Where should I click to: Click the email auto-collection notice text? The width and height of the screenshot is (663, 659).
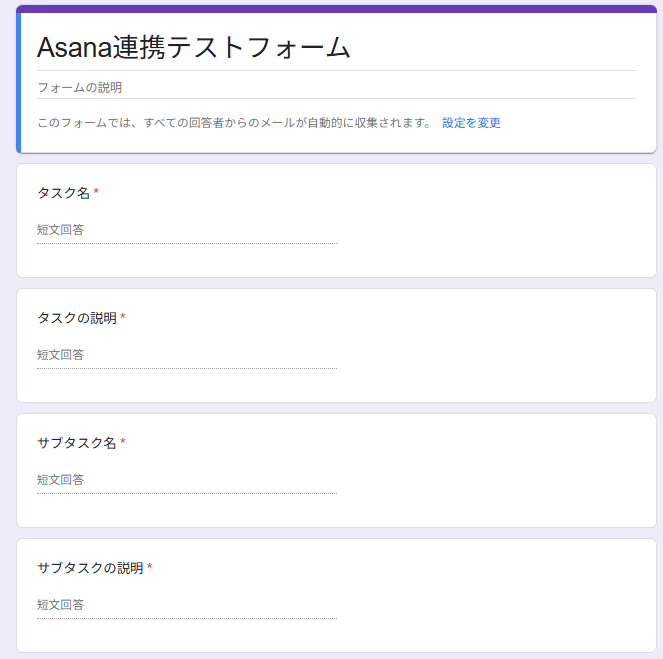234,123
